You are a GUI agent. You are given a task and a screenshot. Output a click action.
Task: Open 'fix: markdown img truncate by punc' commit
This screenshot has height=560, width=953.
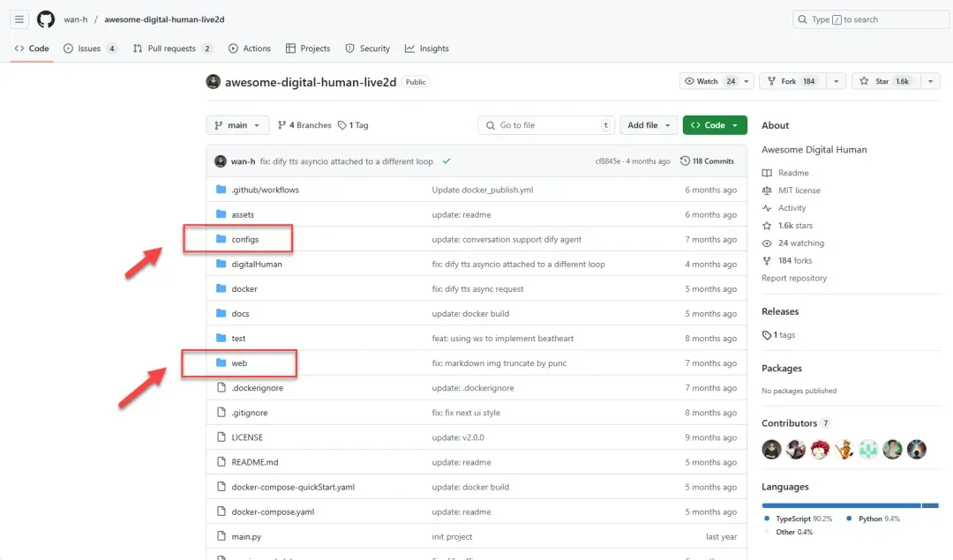click(x=499, y=363)
